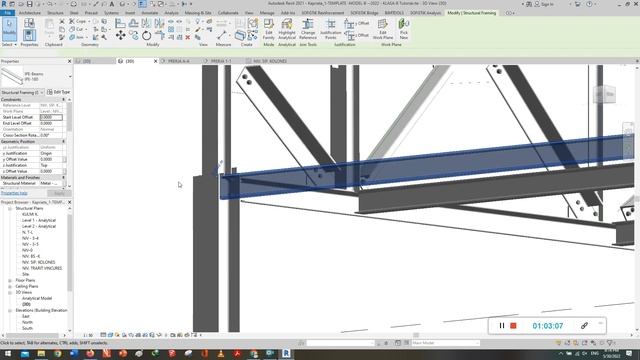Open the Structure ribbon tab
Viewport: 640px width, 360px height.
pos(56,13)
